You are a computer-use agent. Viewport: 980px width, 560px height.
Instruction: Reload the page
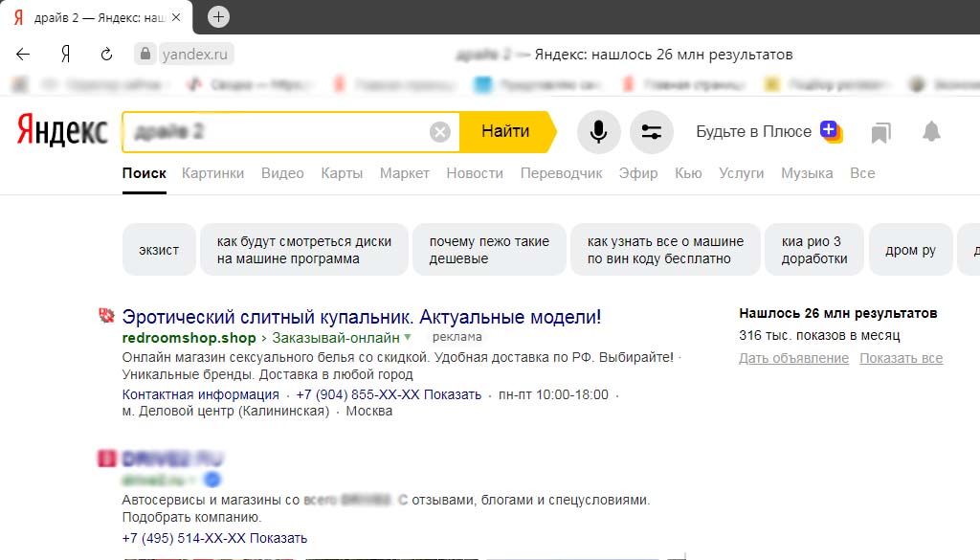point(107,55)
